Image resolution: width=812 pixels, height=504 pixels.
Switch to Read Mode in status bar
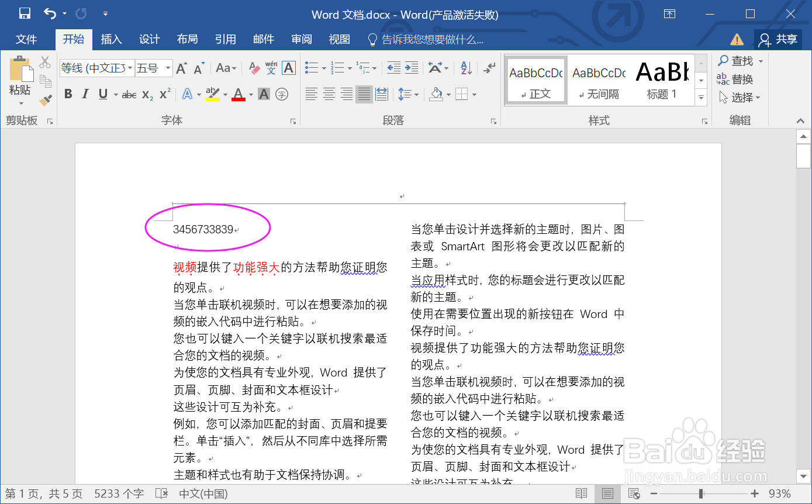pyautogui.click(x=582, y=493)
